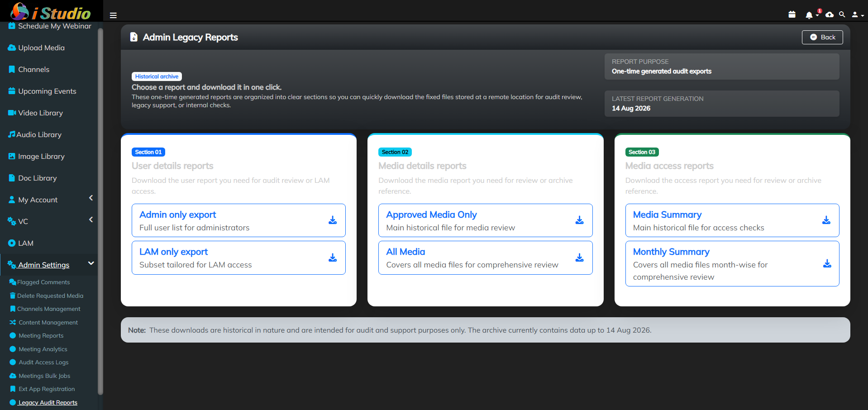Image resolution: width=868 pixels, height=410 pixels.
Task: Go back using the Back button
Action: click(x=822, y=37)
